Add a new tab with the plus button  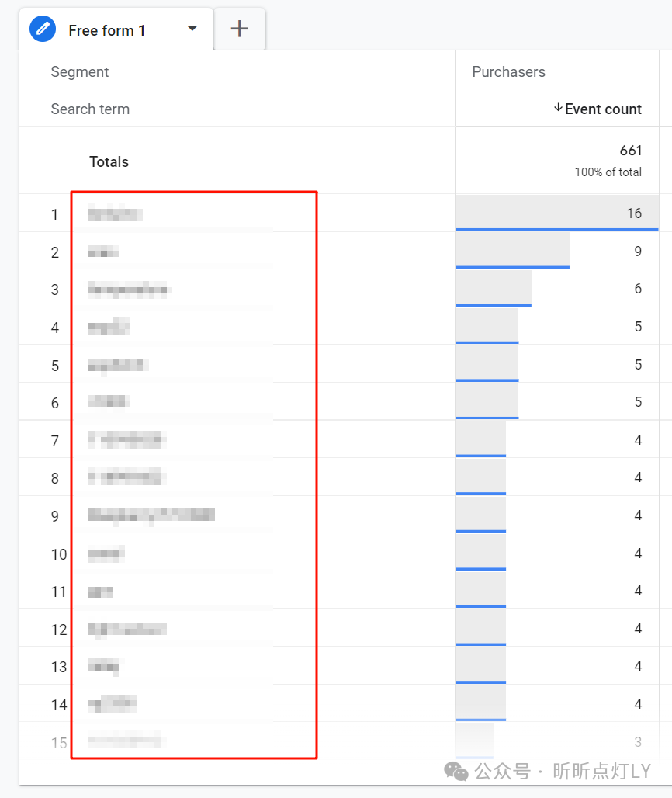coord(240,29)
